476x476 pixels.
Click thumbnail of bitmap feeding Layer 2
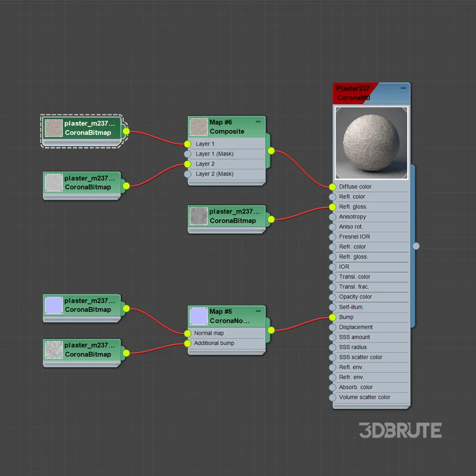(54, 182)
